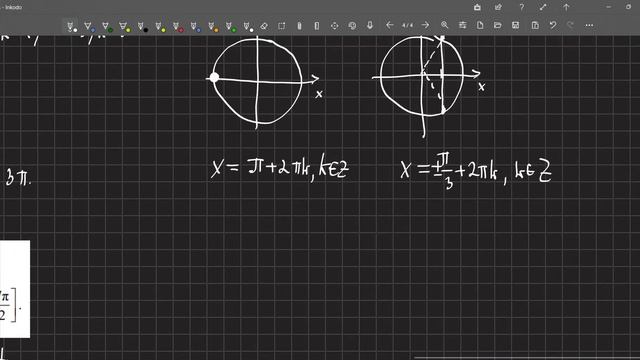640x360 pixels.
Task: Undo the last stroke
Action: pyautogui.click(x=553, y=25)
